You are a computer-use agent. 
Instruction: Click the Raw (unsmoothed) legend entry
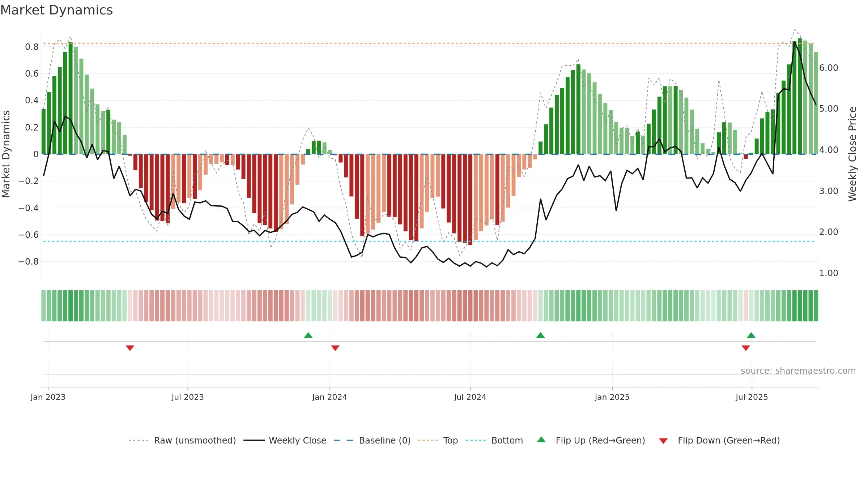click(x=182, y=440)
